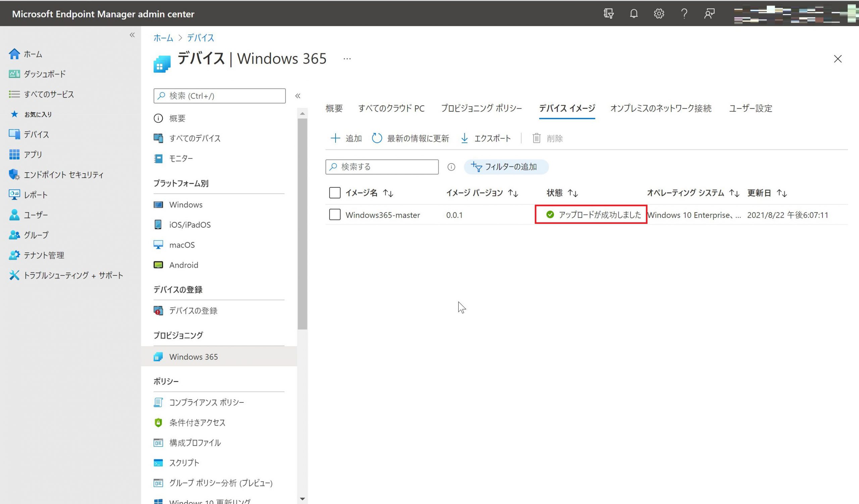The width and height of the screenshot is (859, 504).
Task: Open the directory and subscription filter icon
Action: 608,14
